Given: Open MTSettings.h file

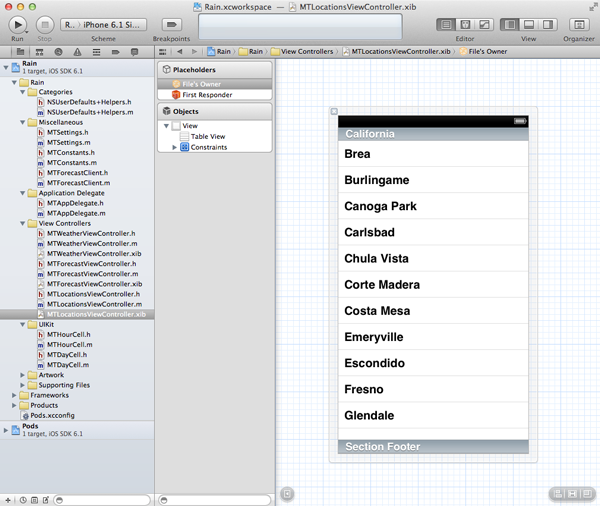Looking at the screenshot, I should coord(67,132).
